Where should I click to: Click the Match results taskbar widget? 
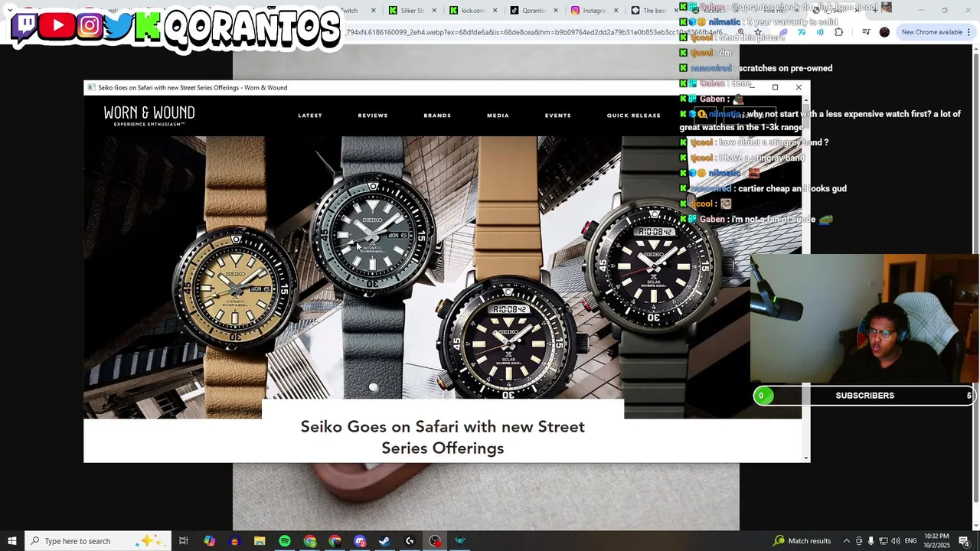[x=802, y=541]
